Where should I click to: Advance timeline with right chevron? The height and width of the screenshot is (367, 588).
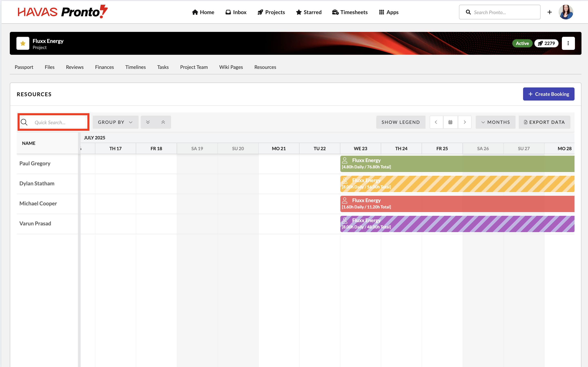[x=464, y=122]
